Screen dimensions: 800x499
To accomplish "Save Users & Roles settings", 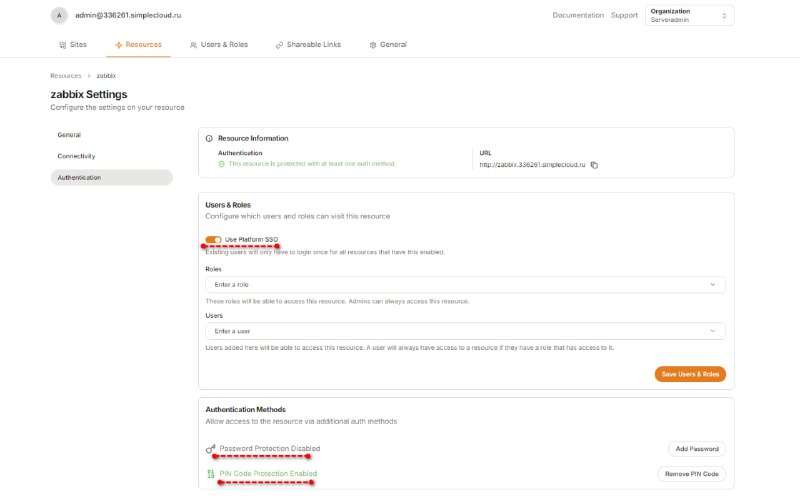I will pos(690,374).
